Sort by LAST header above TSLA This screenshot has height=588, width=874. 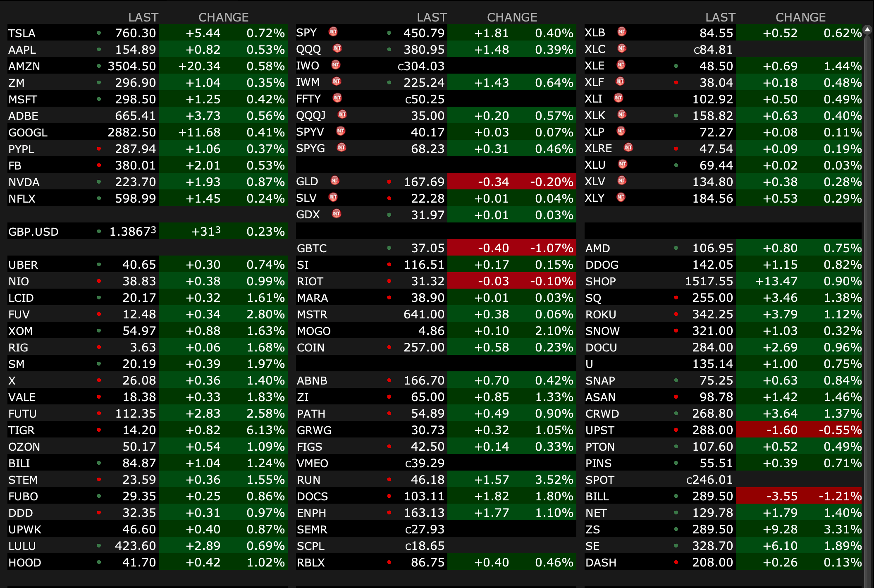click(x=143, y=17)
